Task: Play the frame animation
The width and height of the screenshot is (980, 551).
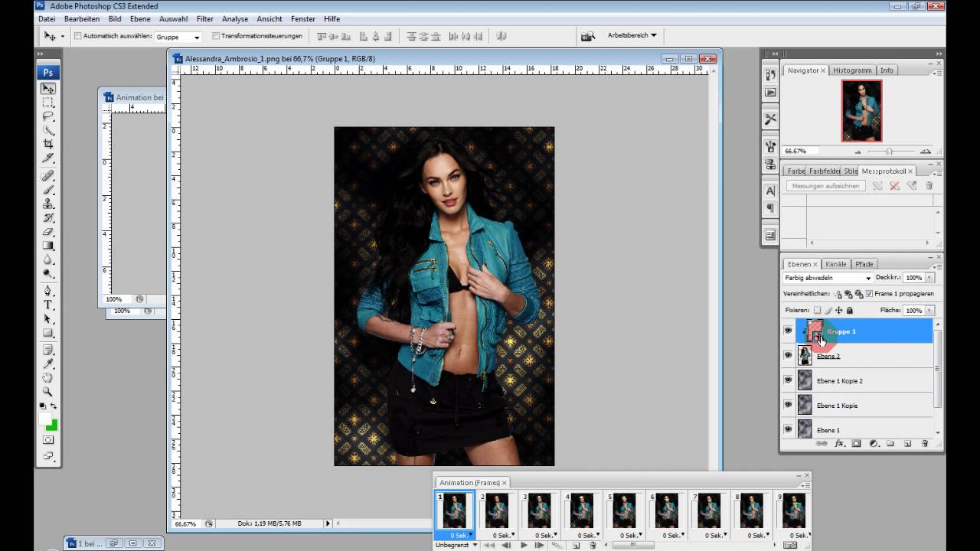Action: point(524,545)
